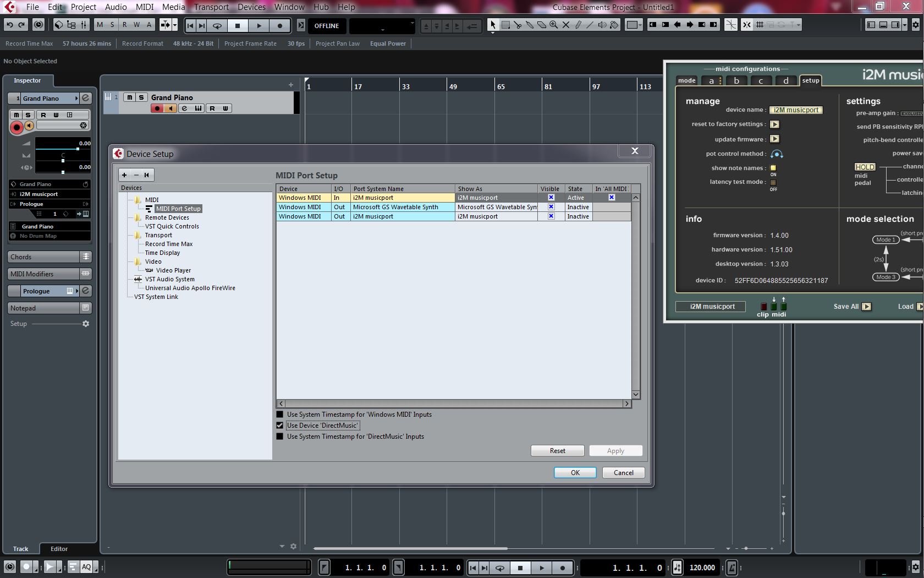Image resolution: width=924 pixels, height=578 pixels.
Task: Click the Redo arrow in the toolbar
Action: click(x=21, y=25)
